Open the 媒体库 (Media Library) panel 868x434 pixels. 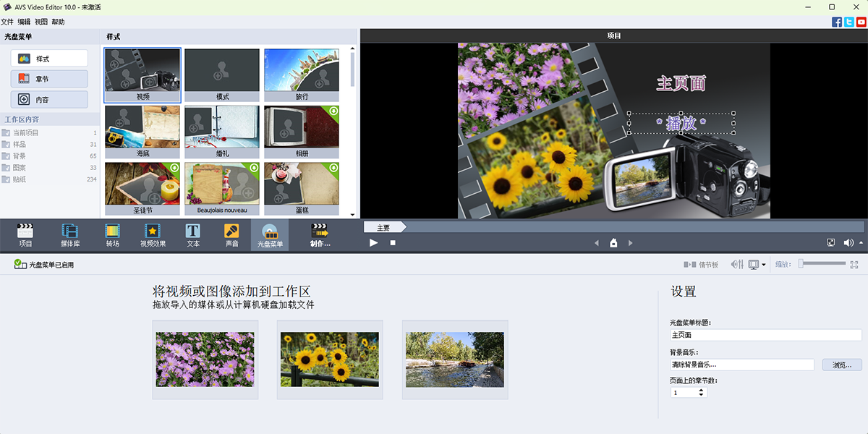[70, 234]
